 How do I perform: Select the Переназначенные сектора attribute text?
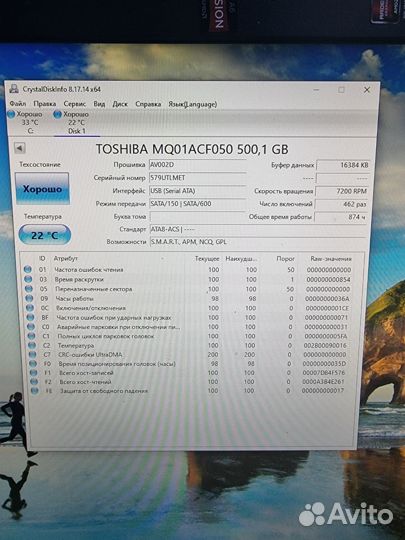coord(94,289)
